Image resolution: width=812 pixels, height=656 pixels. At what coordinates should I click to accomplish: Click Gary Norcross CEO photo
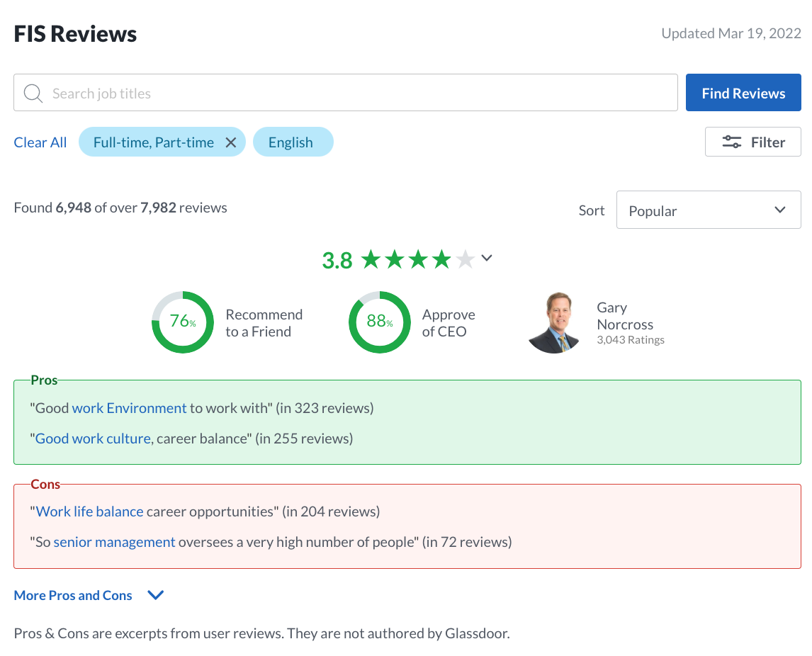click(x=554, y=322)
